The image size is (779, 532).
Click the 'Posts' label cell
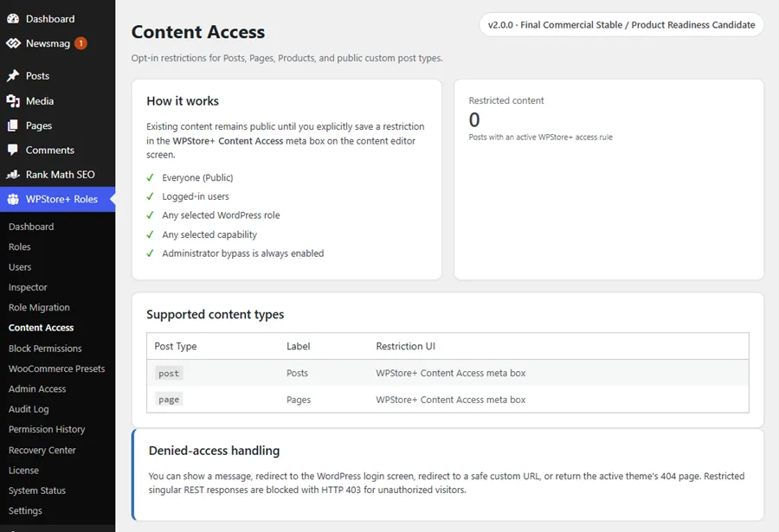(297, 373)
